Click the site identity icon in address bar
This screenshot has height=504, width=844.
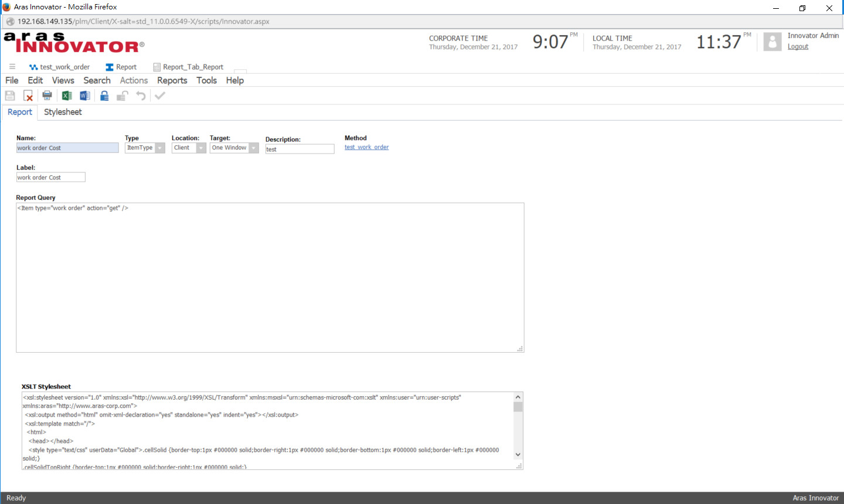(10, 22)
